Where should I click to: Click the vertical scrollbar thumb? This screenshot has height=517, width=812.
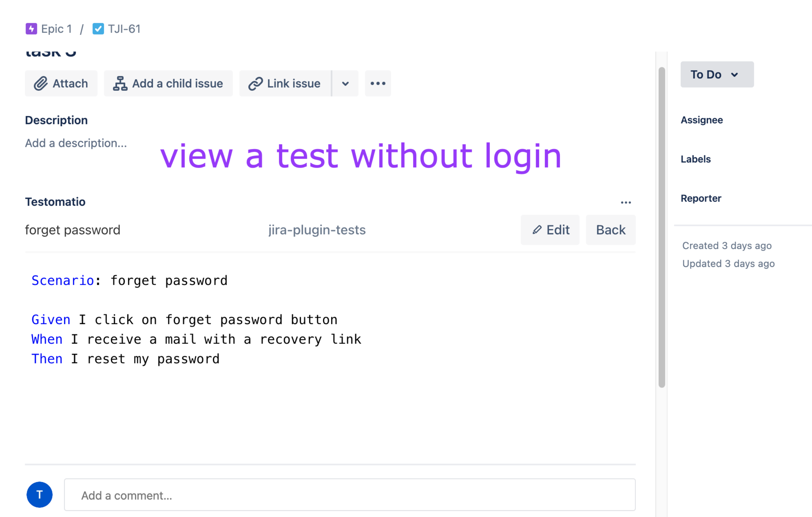point(662,227)
